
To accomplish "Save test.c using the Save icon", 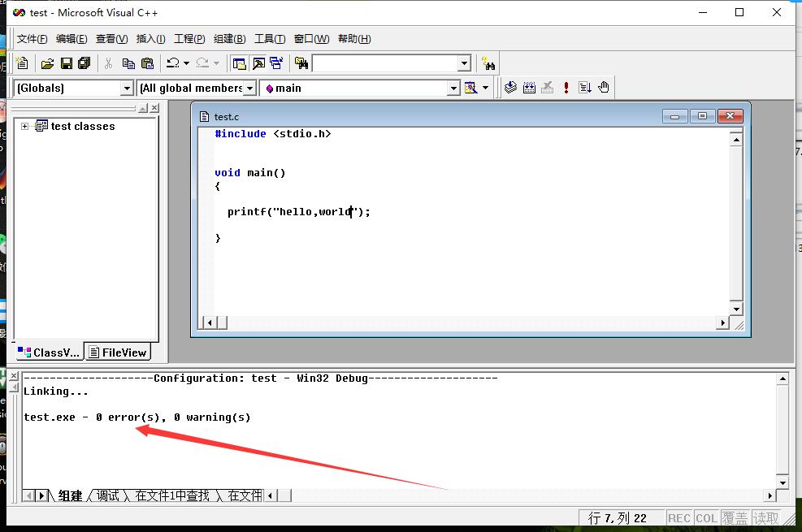I will (67, 63).
